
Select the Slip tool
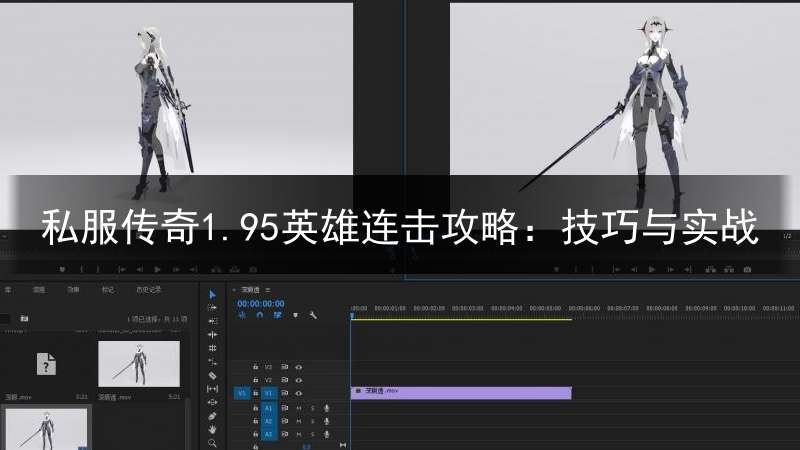[212, 389]
